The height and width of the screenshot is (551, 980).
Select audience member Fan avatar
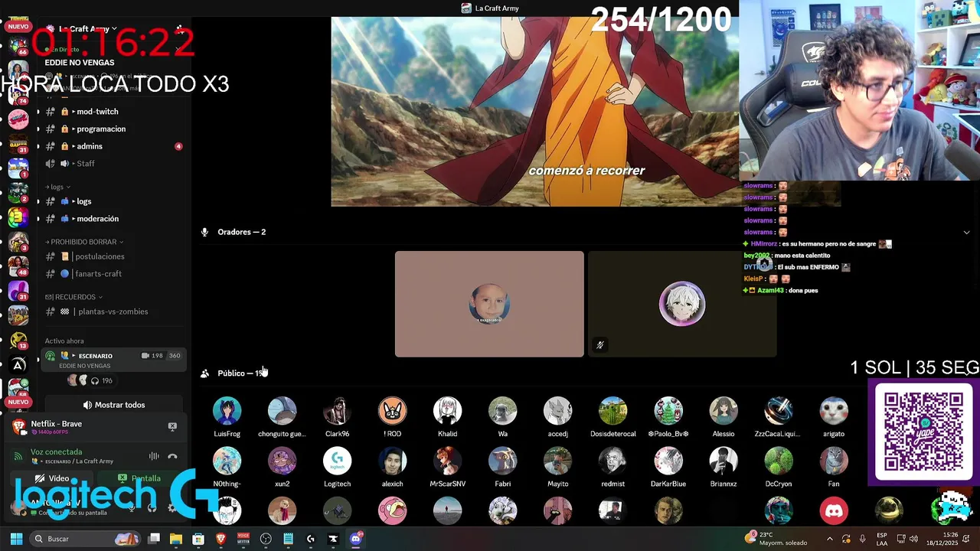pos(833,461)
